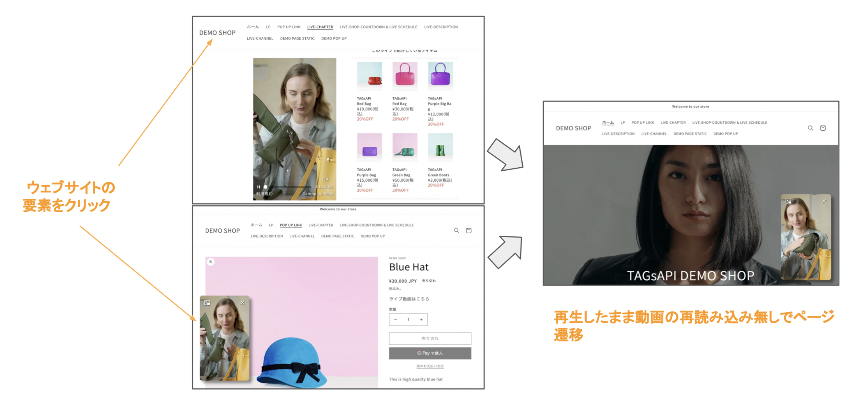Increase Blue Hat quantity with plus button
Screen dimensions: 868x403
[x=421, y=320]
